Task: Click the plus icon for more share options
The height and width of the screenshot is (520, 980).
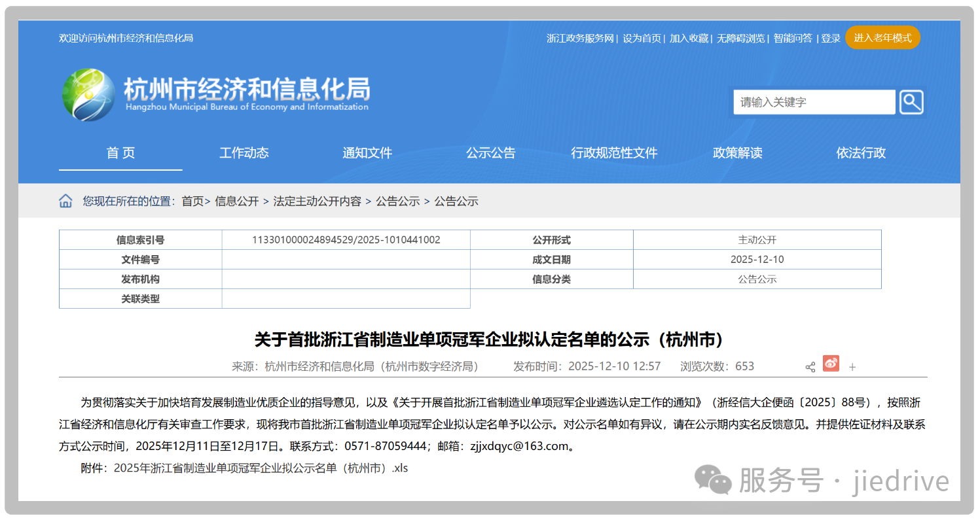Action: [852, 367]
